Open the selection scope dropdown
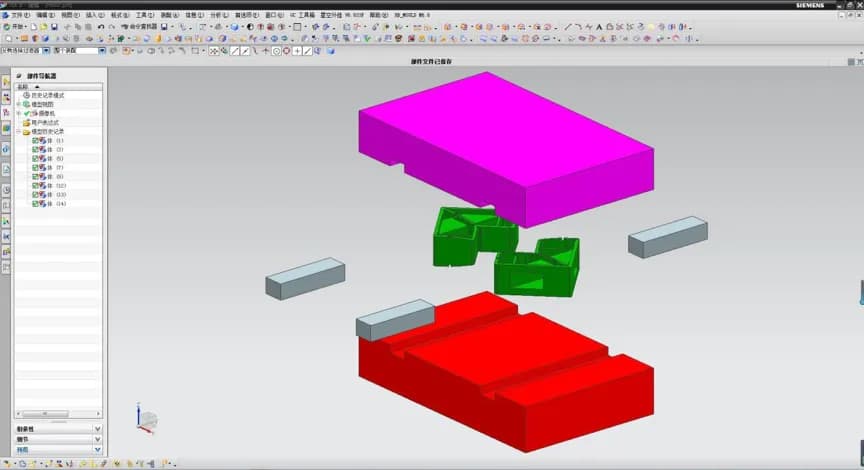This screenshot has height=470, width=864. (102, 51)
